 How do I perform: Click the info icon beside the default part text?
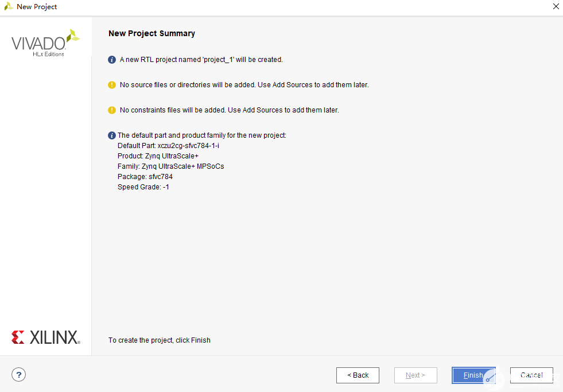tap(112, 135)
